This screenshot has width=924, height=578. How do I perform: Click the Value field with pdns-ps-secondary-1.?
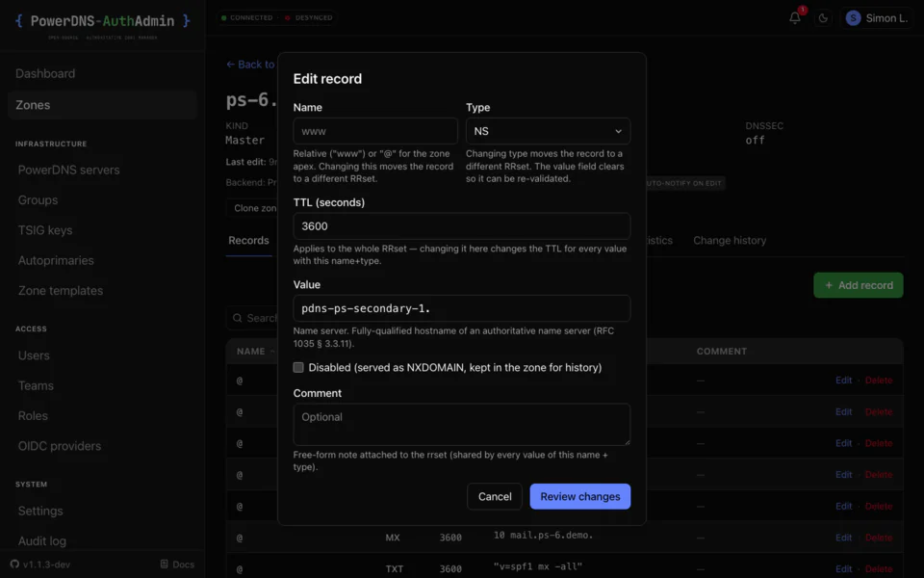click(x=462, y=308)
